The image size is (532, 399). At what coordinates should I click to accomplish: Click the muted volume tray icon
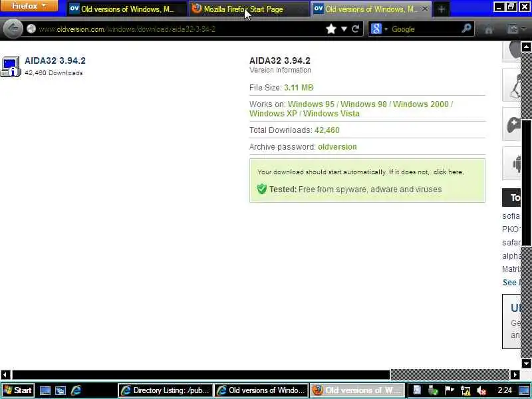[481, 391]
